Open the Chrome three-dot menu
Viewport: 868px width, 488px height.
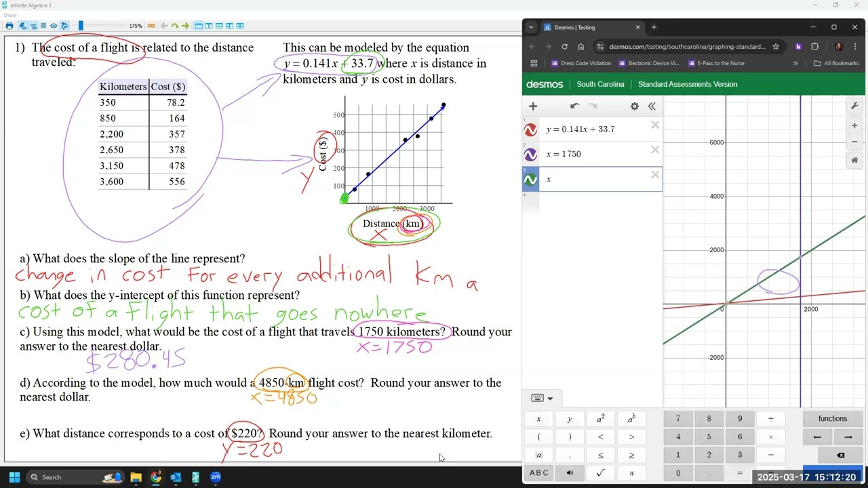pos(855,47)
